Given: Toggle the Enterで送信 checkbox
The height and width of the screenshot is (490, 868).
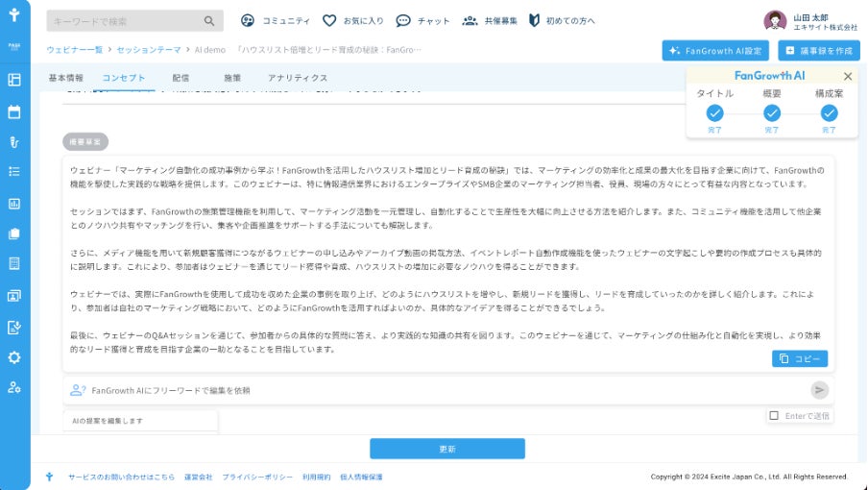Looking at the screenshot, I should pos(774,415).
